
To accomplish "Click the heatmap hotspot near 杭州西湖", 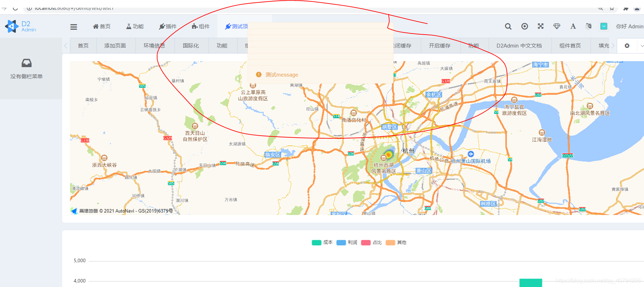I will [x=388, y=154].
